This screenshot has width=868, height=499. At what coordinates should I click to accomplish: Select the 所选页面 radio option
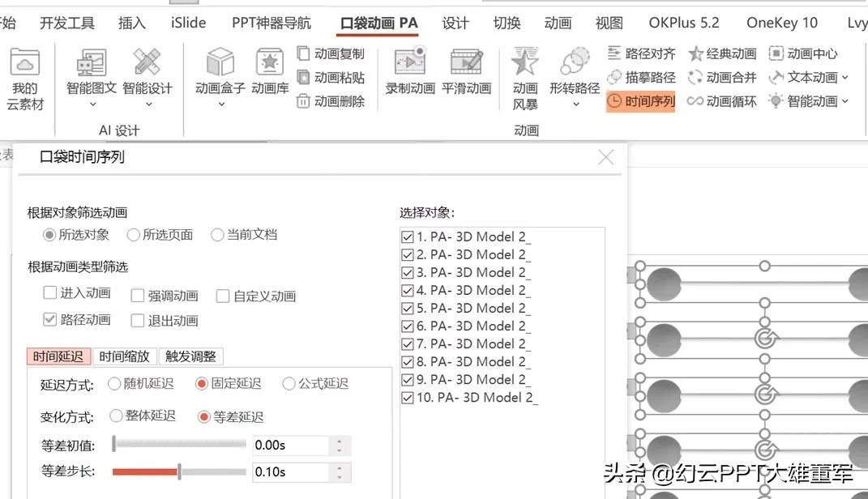pos(133,235)
